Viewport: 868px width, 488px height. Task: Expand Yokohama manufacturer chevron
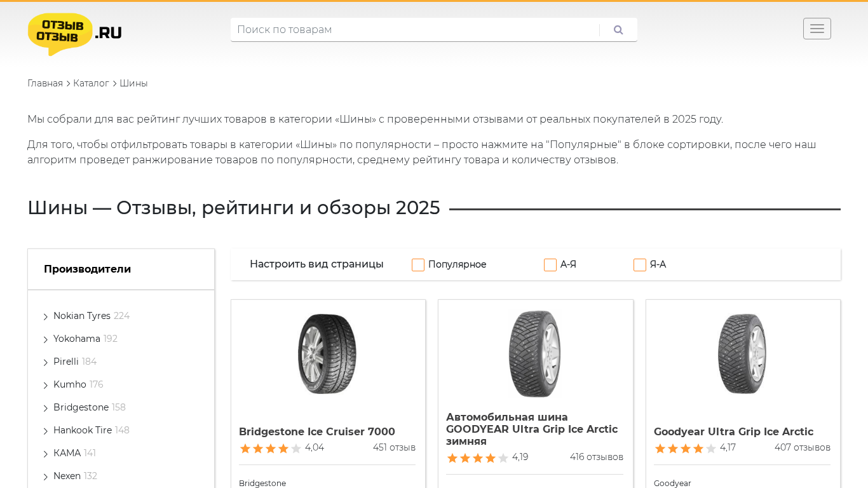point(46,339)
